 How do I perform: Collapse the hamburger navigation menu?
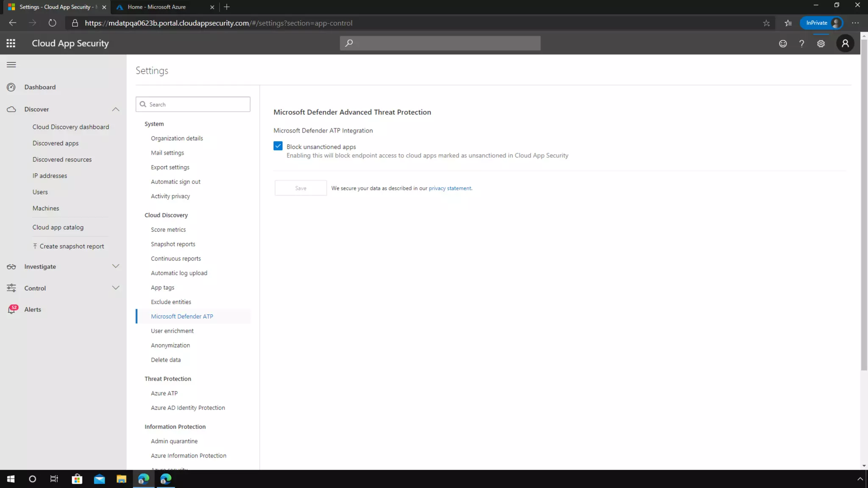[11, 65]
